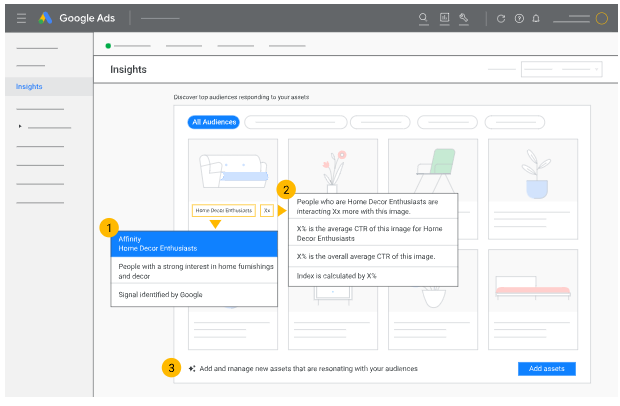Click the Add assets button
620x406 pixels.
click(546, 368)
